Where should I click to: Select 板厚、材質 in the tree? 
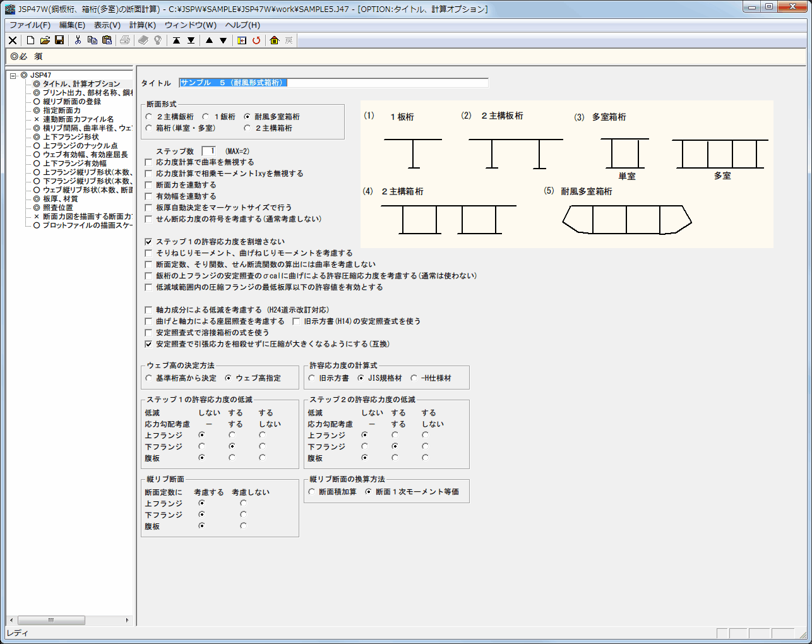[60, 199]
